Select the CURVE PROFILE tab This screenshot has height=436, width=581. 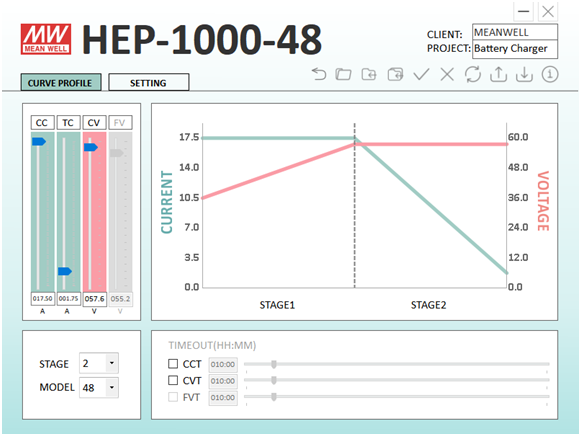pyautogui.click(x=61, y=82)
